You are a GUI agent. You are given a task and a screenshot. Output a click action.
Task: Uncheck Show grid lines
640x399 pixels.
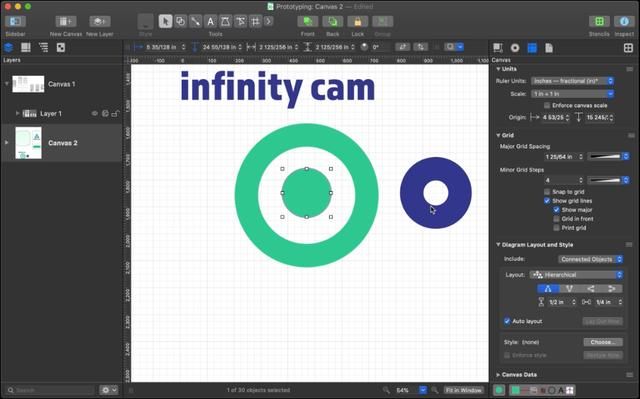pos(547,201)
